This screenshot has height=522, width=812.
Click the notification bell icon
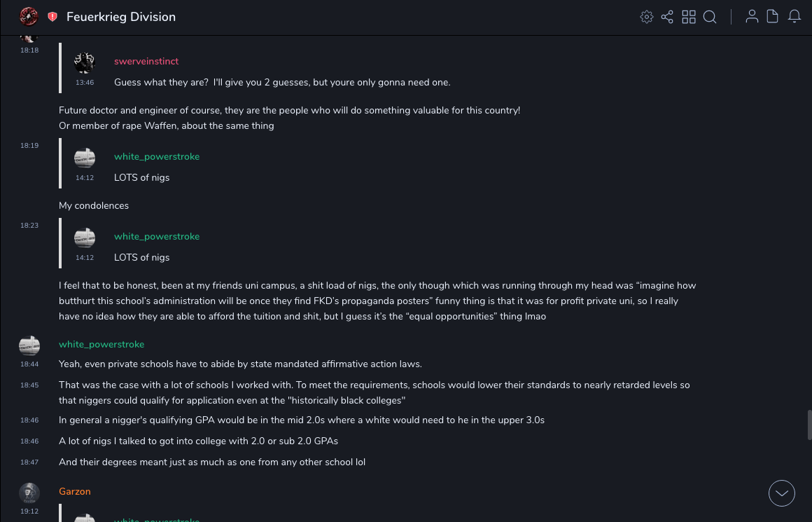[794, 16]
